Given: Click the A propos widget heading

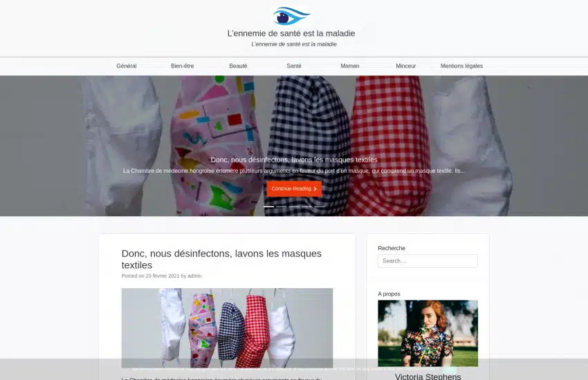Looking at the screenshot, I should 389,294.
